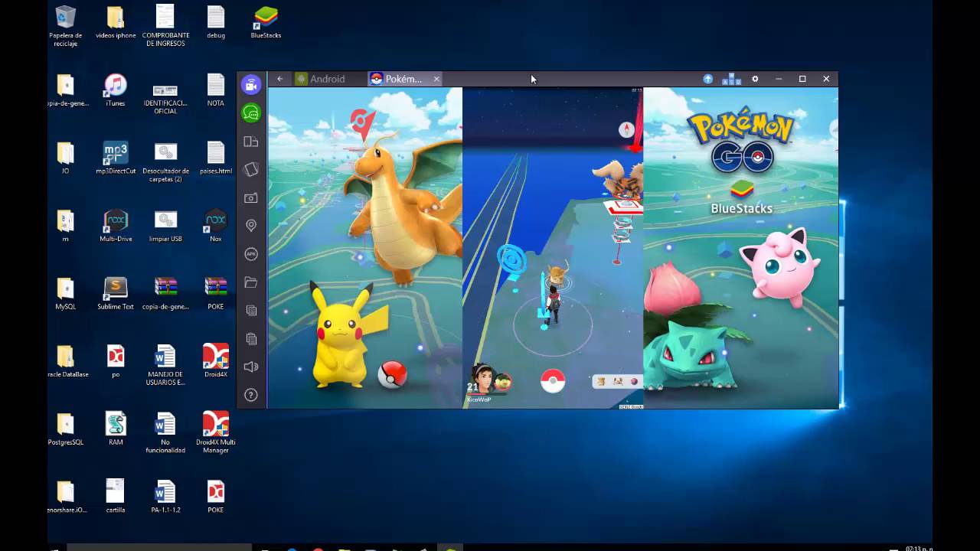Select the Sublime Text shortcut
Viewport: 980px width, 551px height.
point(116,293)
